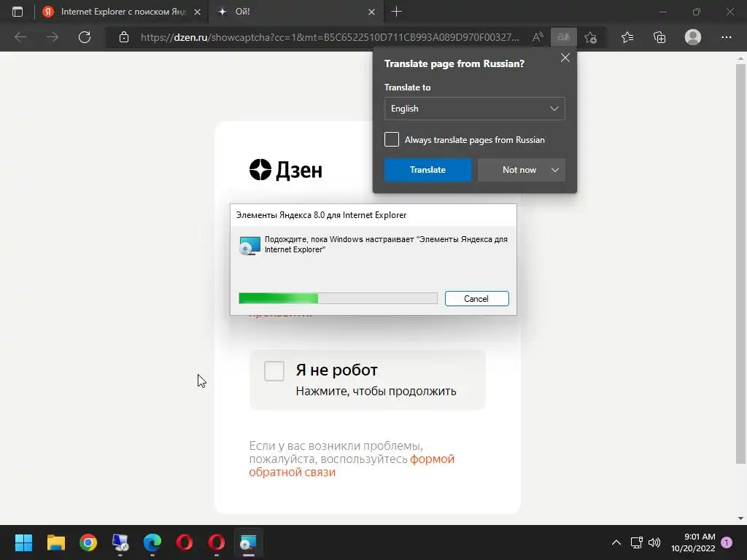Open the Favorites list icon
Screen dimensions: 747x560
click(x=627, y=37)
